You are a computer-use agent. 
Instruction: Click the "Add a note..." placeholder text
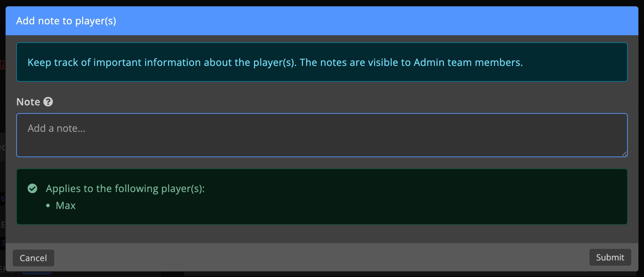coord(56,128)
